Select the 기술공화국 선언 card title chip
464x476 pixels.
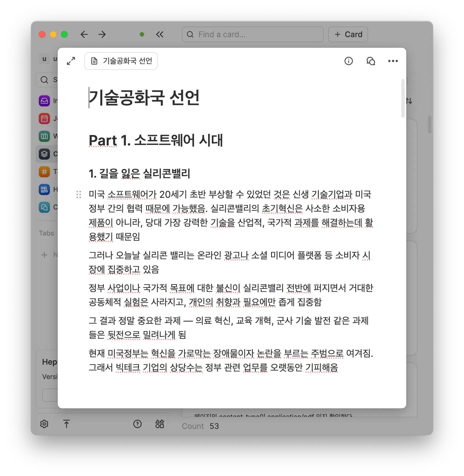[x=121, y=61]
